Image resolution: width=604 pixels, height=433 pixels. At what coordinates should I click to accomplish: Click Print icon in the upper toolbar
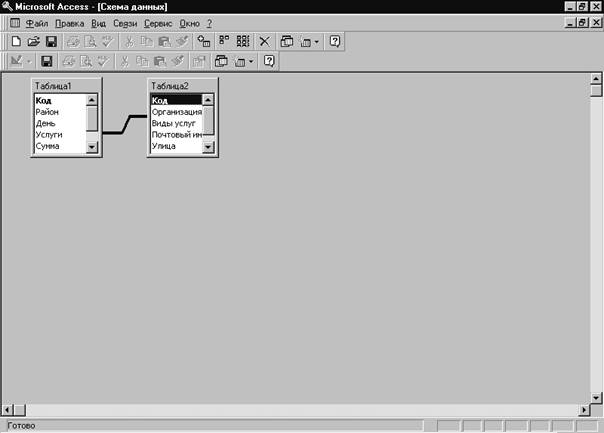pyautogui.click(x=72, y=41)
